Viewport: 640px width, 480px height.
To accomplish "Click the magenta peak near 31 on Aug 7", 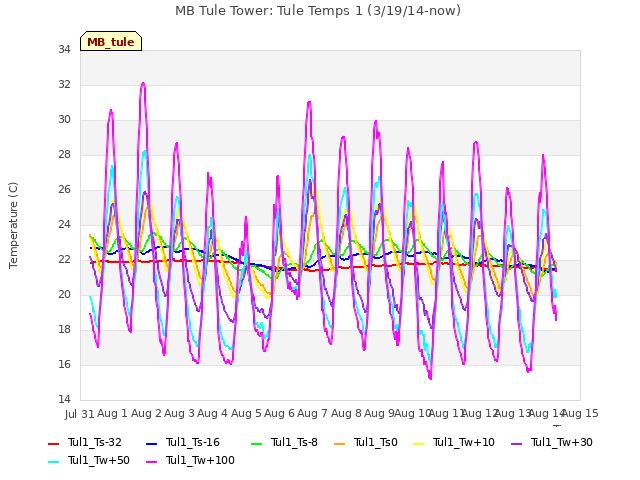I will coord(309,102).
